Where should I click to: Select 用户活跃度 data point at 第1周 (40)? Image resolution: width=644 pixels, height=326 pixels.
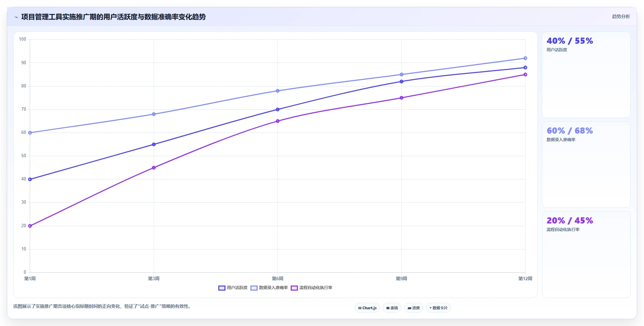click(30, 179)
